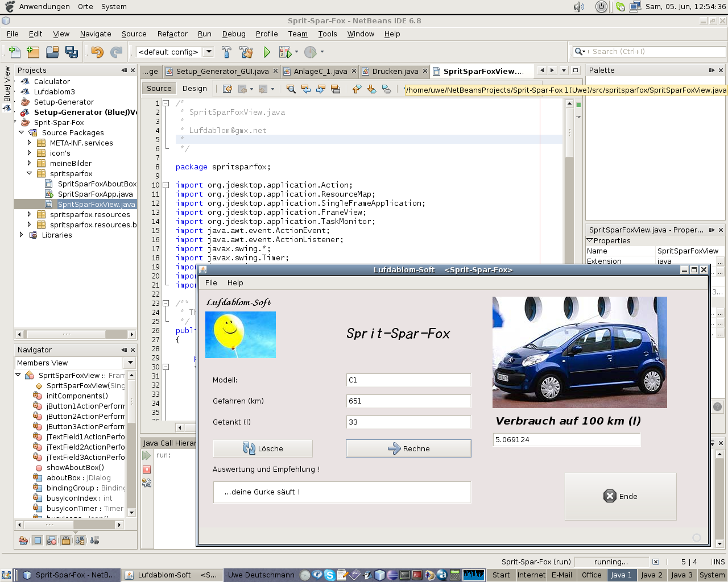
Task: Collapse the spritsparfox package node
Action: pyautogui.click(x=30, y=173)
